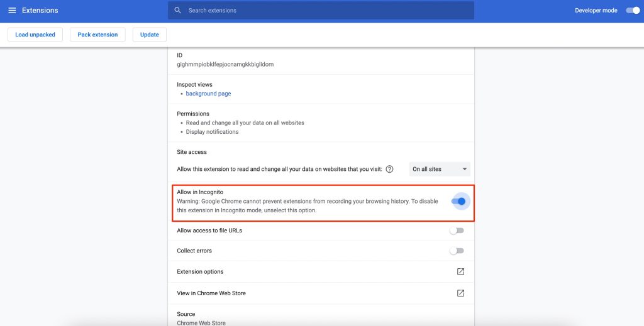
Task: Click the View in Chrome Web Store label
Action: coord(211,293)
